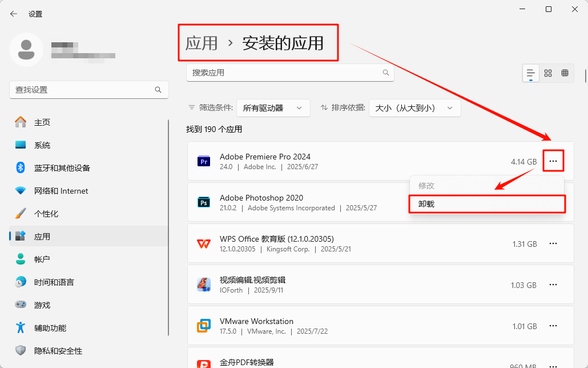Open the 主页 settings page
This screenshot has height=368, width=588.
[89, 122]
